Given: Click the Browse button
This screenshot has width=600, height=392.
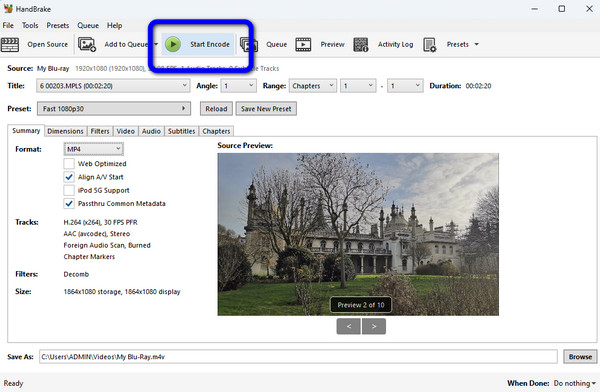Looking at the screenshot, I should (x=580, y=357).
